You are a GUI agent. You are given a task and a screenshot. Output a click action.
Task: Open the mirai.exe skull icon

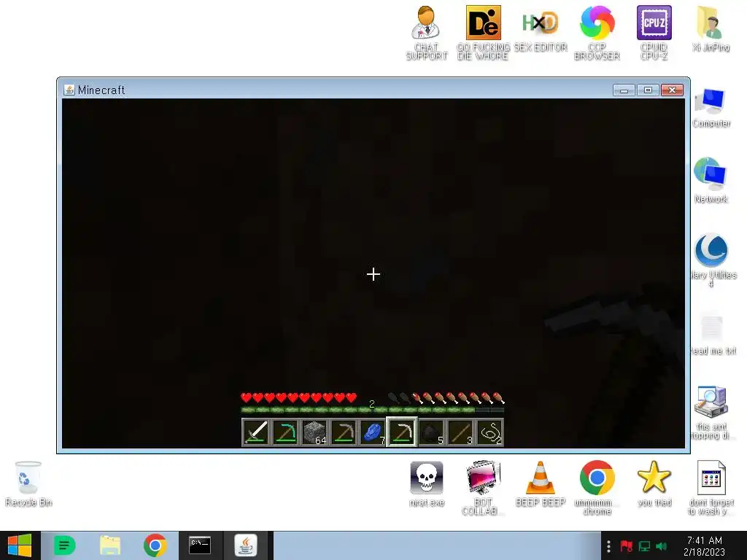[x=426, y=484]
